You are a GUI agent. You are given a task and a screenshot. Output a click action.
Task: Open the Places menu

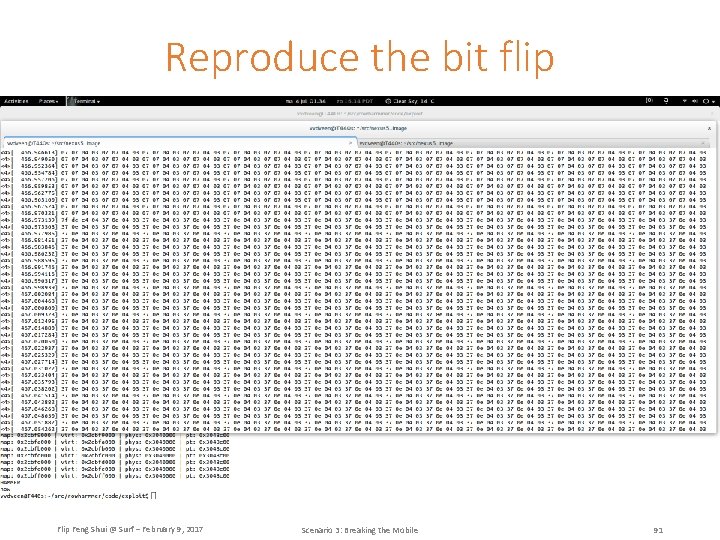pyautogui.click(x=48, y=101)
